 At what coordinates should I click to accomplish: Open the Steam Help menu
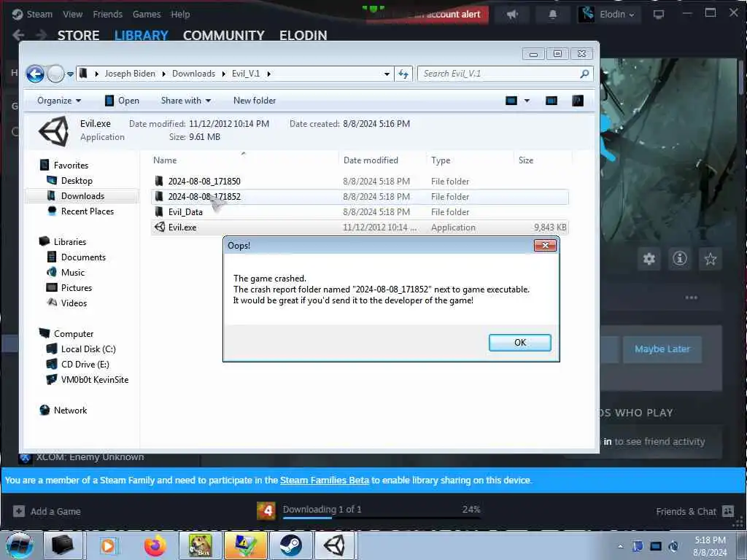pos(180,15)
